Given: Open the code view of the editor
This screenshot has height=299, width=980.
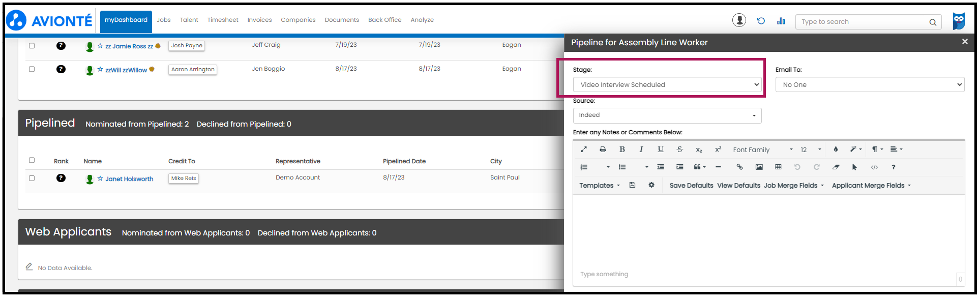Looking at the screenshot, I should click(874, 167).
